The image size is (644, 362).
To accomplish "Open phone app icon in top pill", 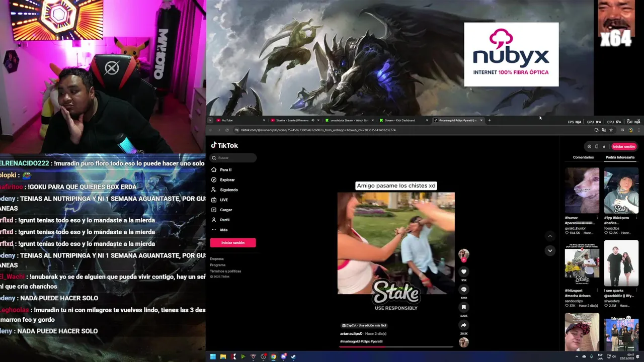I will (597, 147).
